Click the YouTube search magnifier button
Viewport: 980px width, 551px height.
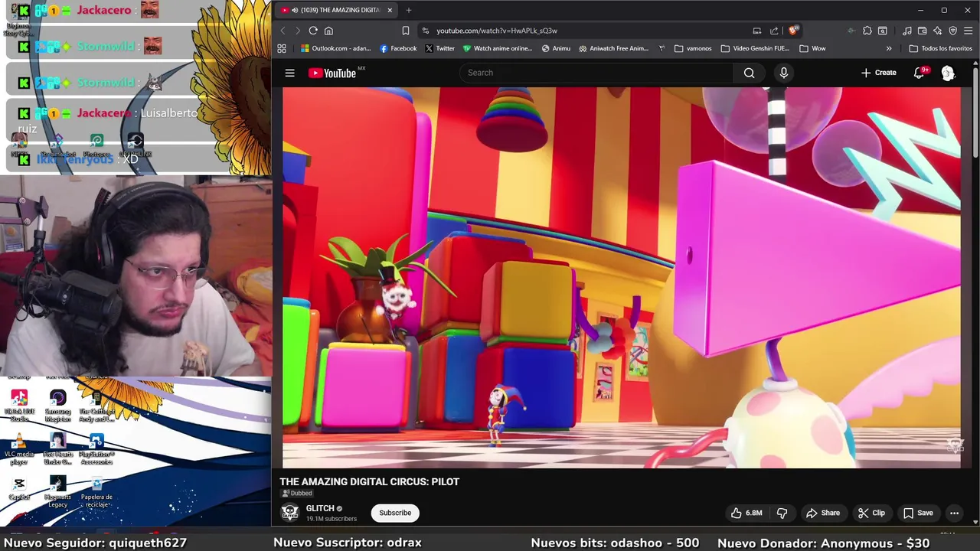pos(749,73)
